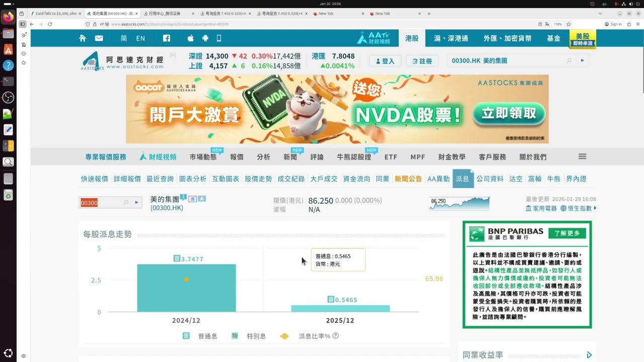
Task: Select the 外匯、加密貨幣 tab
Action: [x=508, y=38]
